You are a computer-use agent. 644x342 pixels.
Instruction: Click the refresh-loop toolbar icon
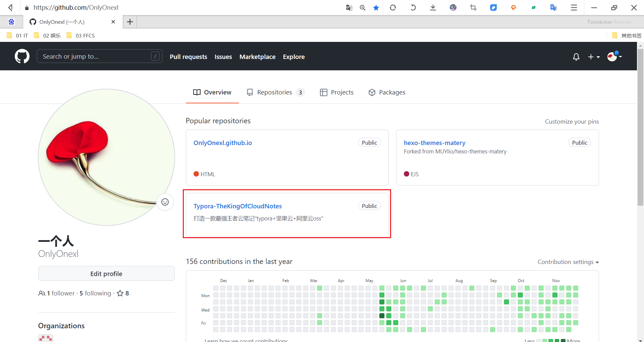click(x=393, y=7)
